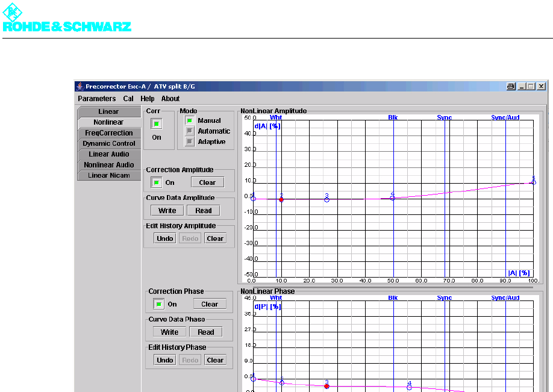The height and width of the screenshot is (392, 553).
Task: Open the Cal menu
Action: click(x=128, y=99)
